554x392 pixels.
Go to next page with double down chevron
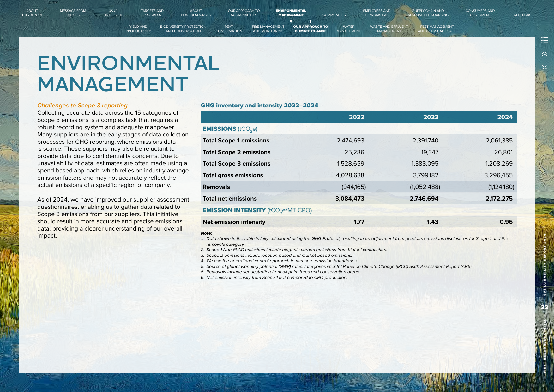point(545,67)
